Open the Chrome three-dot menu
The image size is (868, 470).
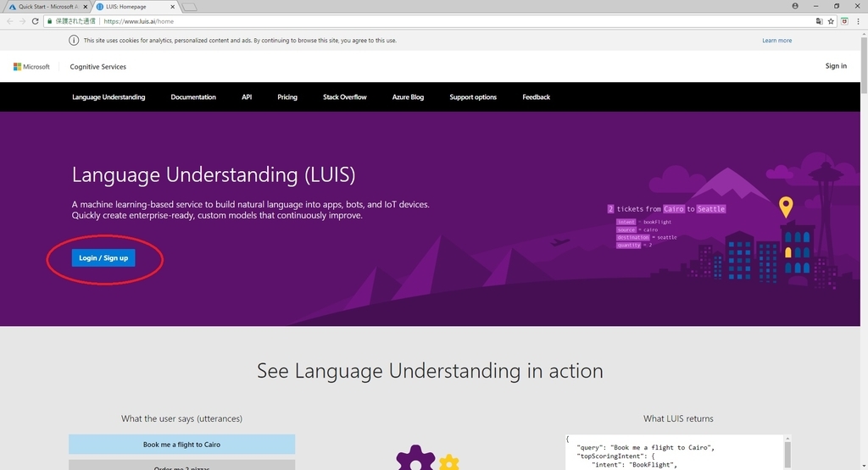click(859, 21)
